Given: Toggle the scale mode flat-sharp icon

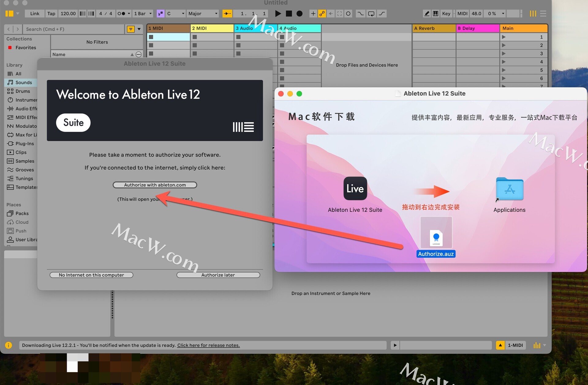Looking at the screenshot, I should (160, 13).
